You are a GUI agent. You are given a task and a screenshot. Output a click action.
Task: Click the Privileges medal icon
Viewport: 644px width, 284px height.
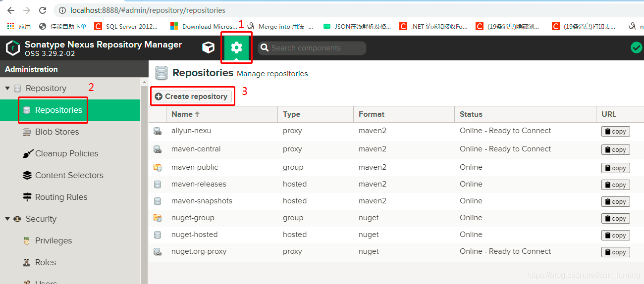(x=27, y=241)
